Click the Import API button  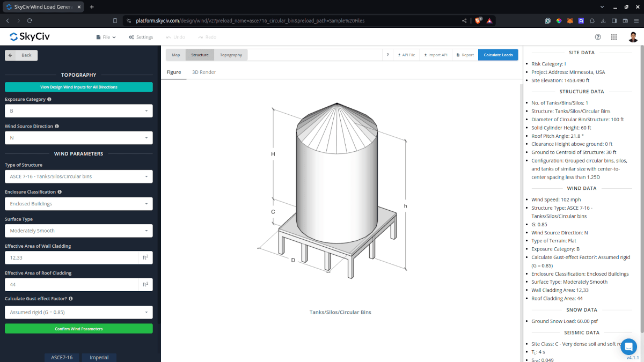point(435,55)
